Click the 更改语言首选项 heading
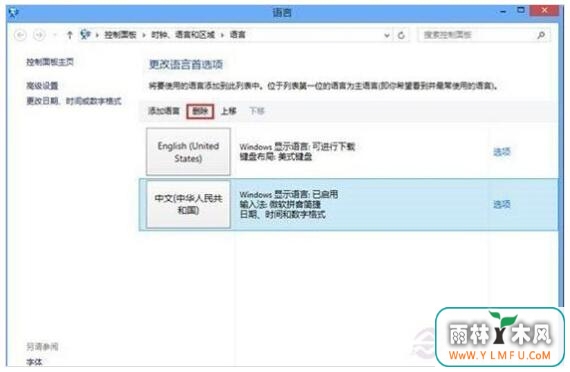This screenshot has width=570, height=372. 186,65
